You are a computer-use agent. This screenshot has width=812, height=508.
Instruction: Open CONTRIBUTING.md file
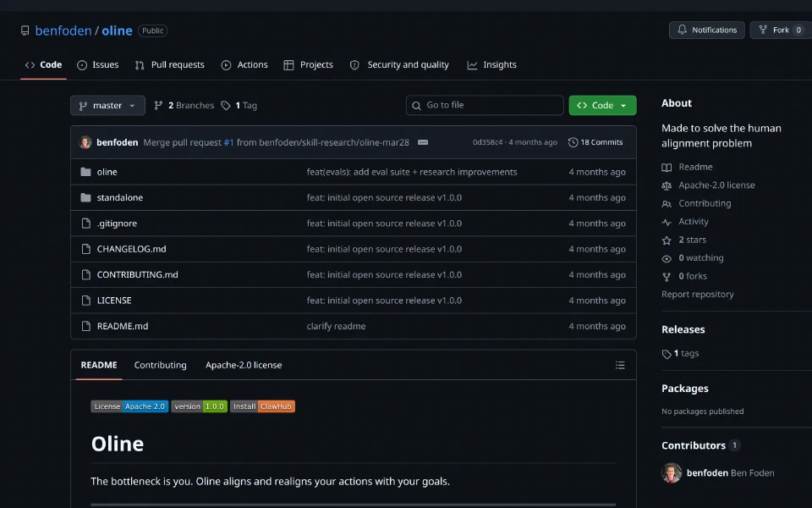tap(137, 274)
